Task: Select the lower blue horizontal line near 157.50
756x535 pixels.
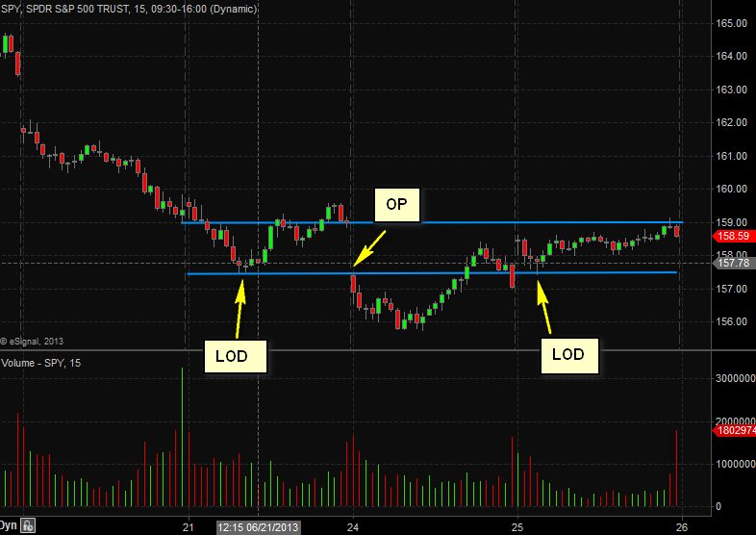Action: 432,273
